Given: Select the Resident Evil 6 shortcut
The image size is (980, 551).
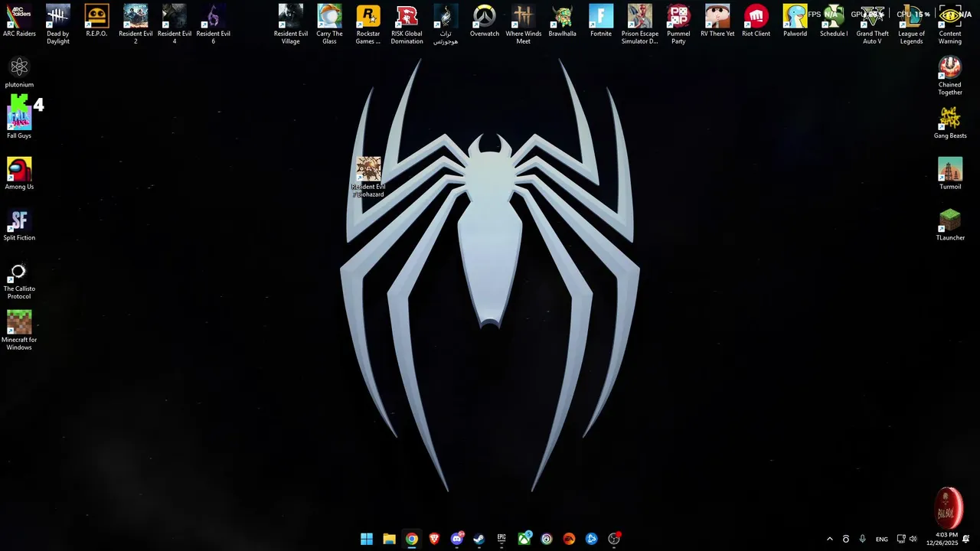Looking at the screenshot, I should 214,24.
